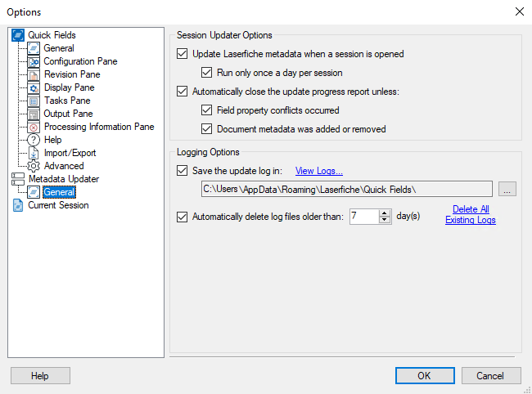Viewport: 532px width, 394px height.
Task: Open Revision Pane options
Action: pyautogui.click(x=72, y=74)
